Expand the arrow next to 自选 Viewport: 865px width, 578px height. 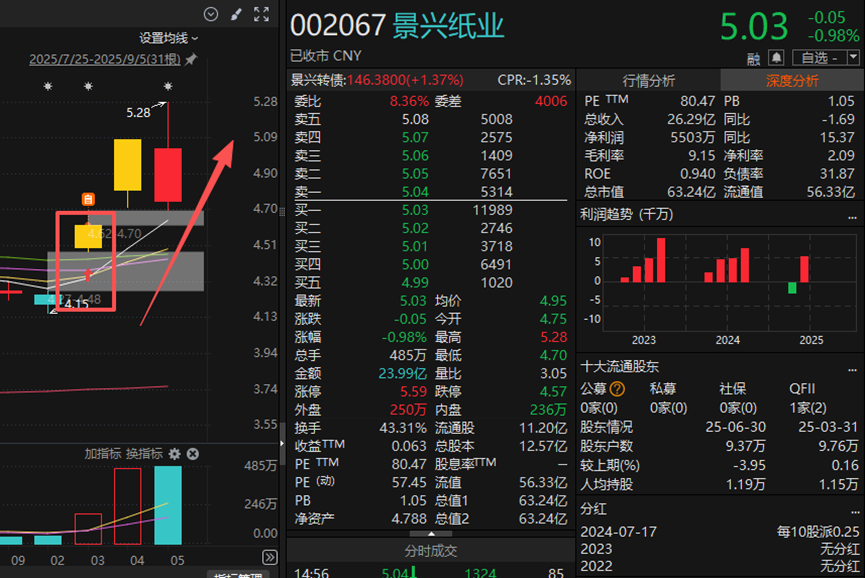tap(853, 57)
